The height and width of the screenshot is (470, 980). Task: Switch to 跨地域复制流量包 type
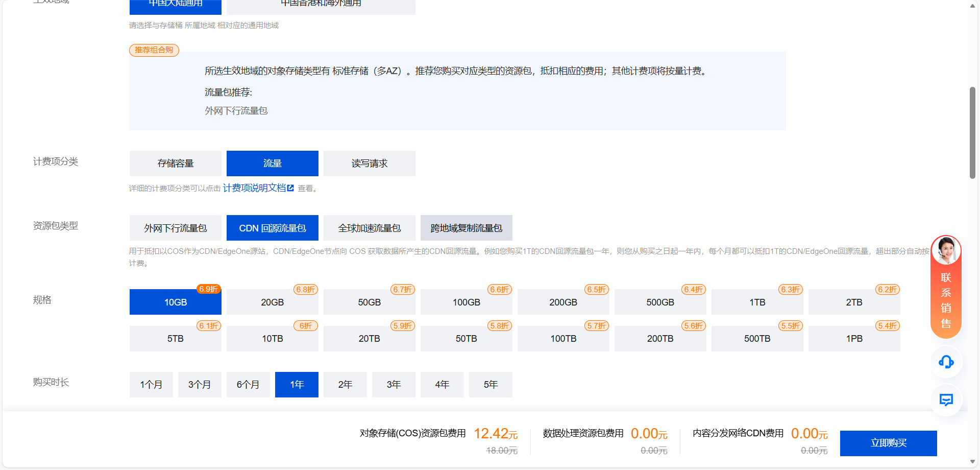coord(466,228)
